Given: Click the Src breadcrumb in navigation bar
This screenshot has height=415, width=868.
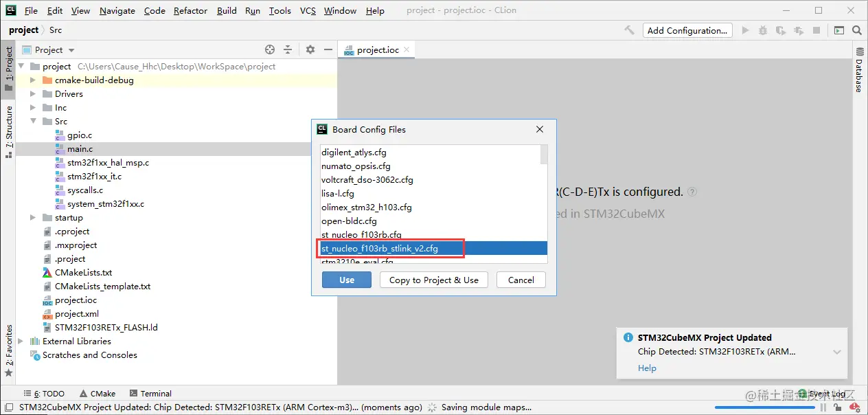Looking at the screenshot, I should 56,30.
